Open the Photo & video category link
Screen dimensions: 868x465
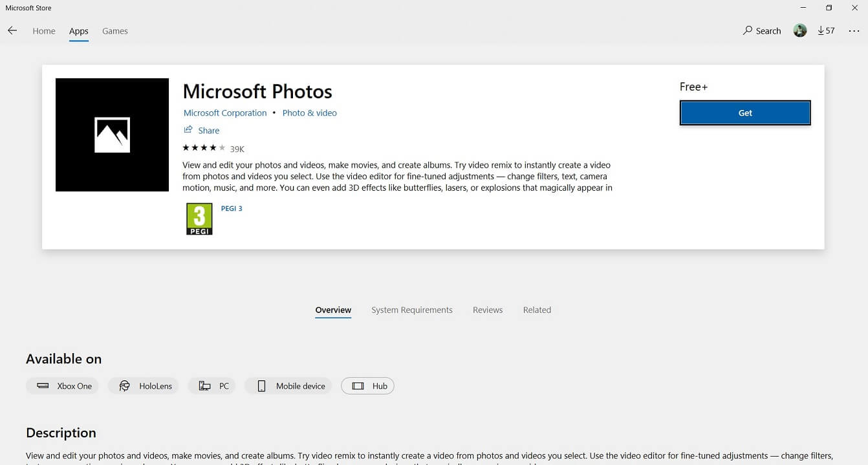tap(310, 113)
